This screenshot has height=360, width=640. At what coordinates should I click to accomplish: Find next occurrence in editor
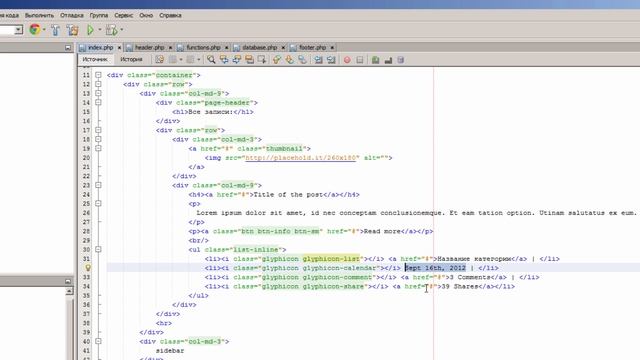click(236, 60)
